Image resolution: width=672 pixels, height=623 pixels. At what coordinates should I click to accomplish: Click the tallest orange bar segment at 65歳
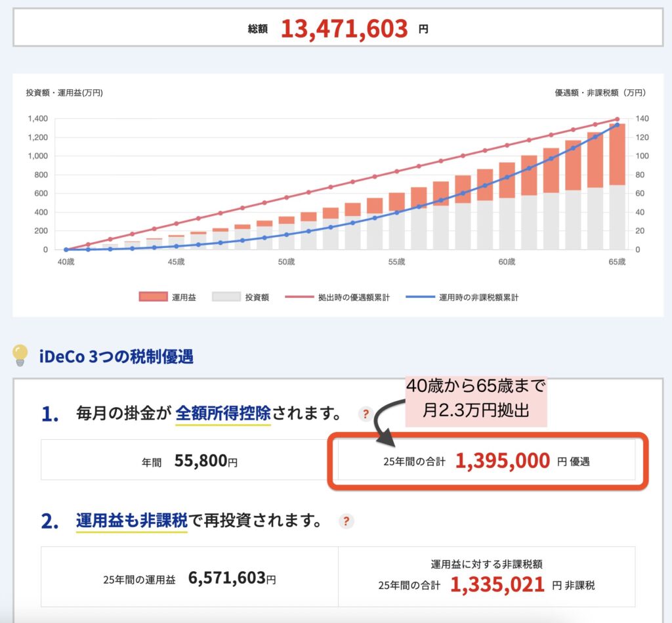617,154
